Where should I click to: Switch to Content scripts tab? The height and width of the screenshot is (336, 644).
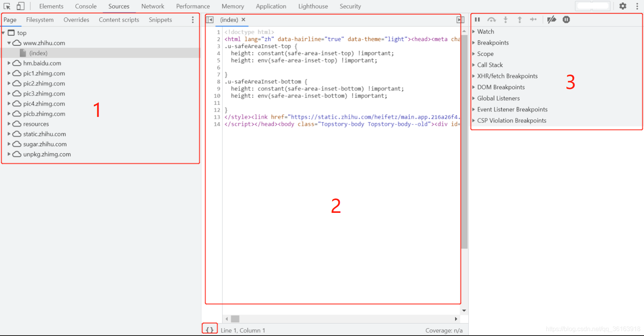pyautogui.click(x=119, y=20)
